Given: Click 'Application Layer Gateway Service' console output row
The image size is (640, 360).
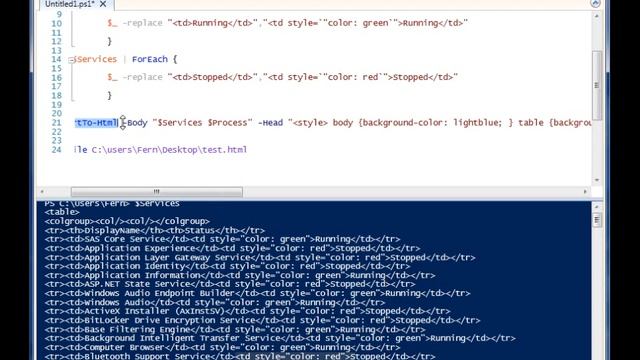Looking at the screenshot, I should pyautogui.click(x=260, y=258).
